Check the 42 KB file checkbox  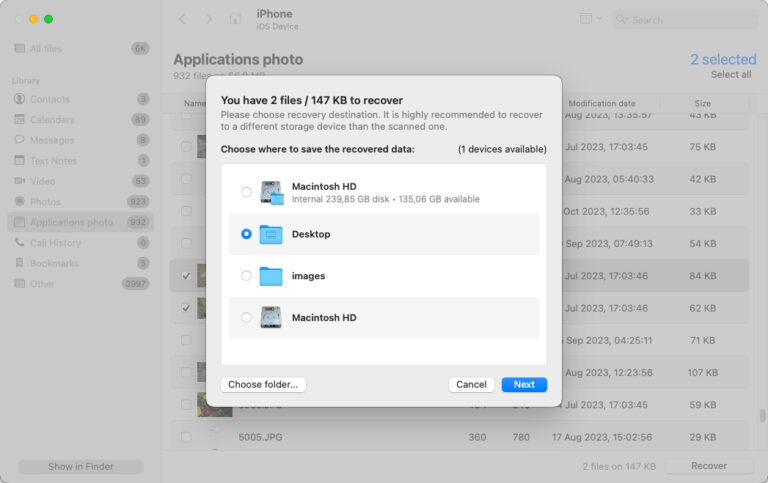(186, 179)
